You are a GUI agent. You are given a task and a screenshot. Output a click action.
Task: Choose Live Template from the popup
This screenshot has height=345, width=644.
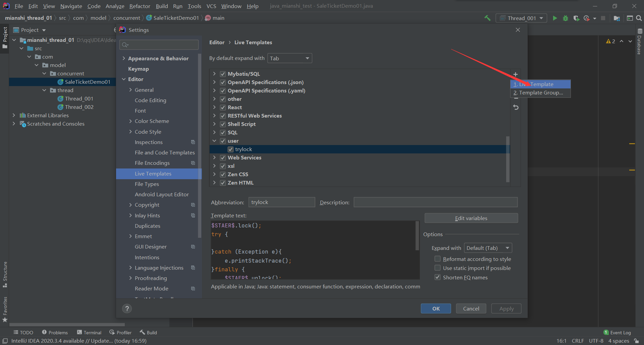pos(540,84)
